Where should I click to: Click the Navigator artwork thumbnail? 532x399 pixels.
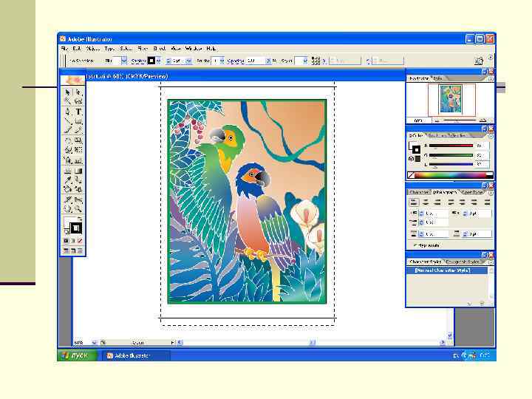pyautogui.click(x=451, y=99)
